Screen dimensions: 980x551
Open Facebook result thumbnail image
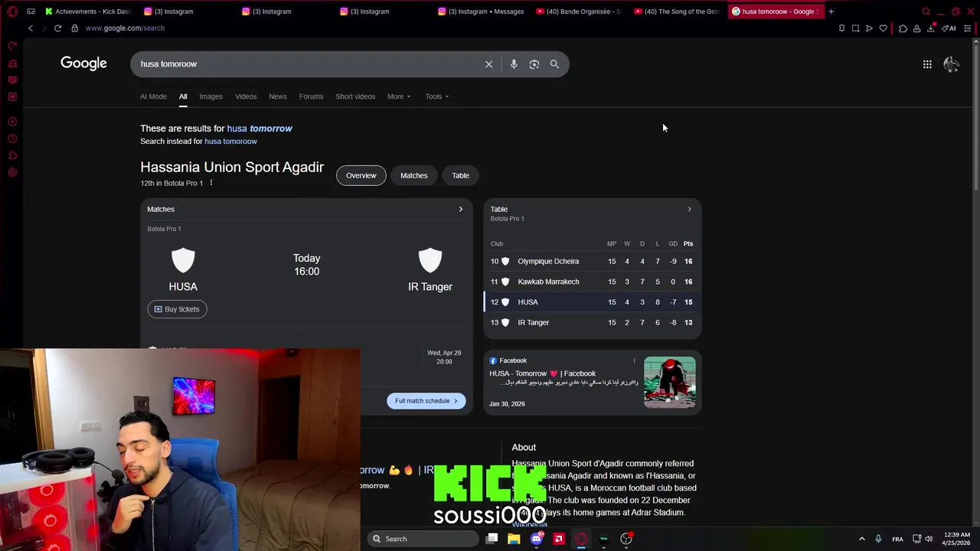[670, 383]
